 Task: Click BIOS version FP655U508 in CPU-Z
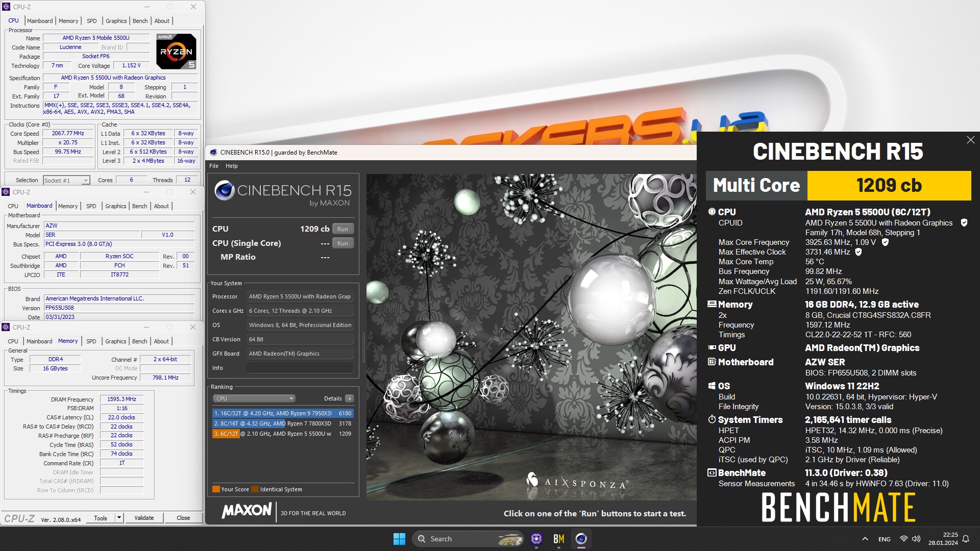tap(119, 308)
